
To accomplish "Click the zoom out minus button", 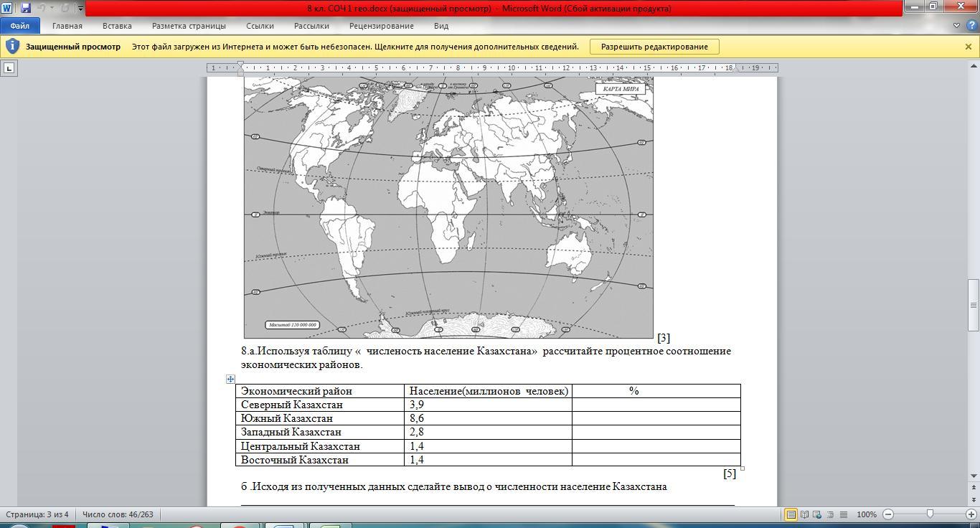I will [888, 514].
